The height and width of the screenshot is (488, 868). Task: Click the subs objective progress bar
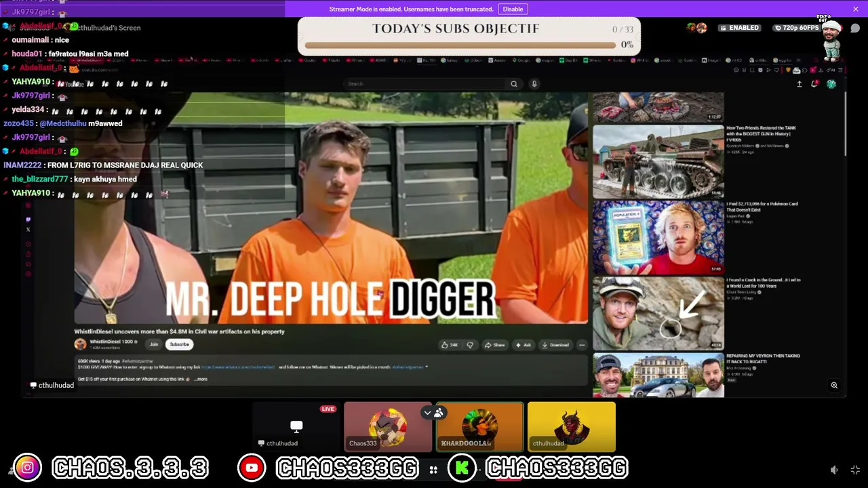pyautogui.click(x=460, y=45)
